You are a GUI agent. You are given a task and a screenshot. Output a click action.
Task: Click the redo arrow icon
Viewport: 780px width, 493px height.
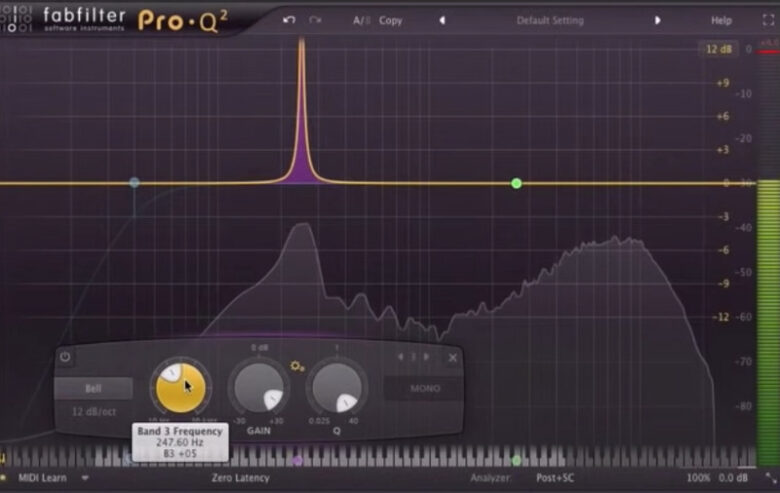pos(315,20)
